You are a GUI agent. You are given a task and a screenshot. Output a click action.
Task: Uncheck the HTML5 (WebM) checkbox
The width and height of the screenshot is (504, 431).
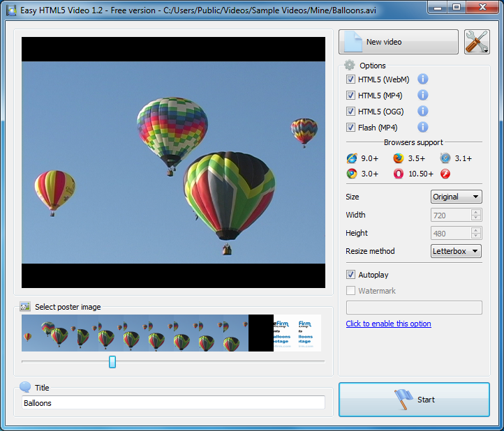[351, 80]
